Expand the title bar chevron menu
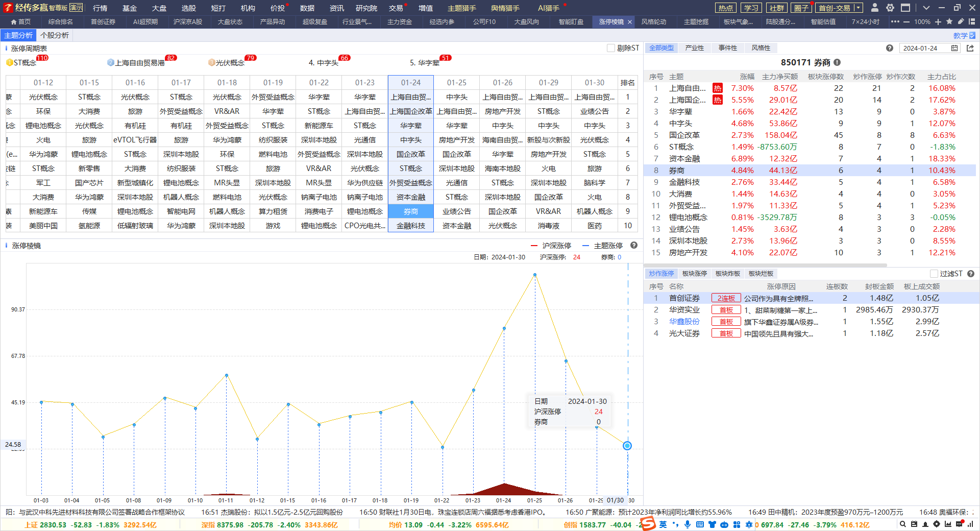The image size is (980, 531). (x=926, y=8)
